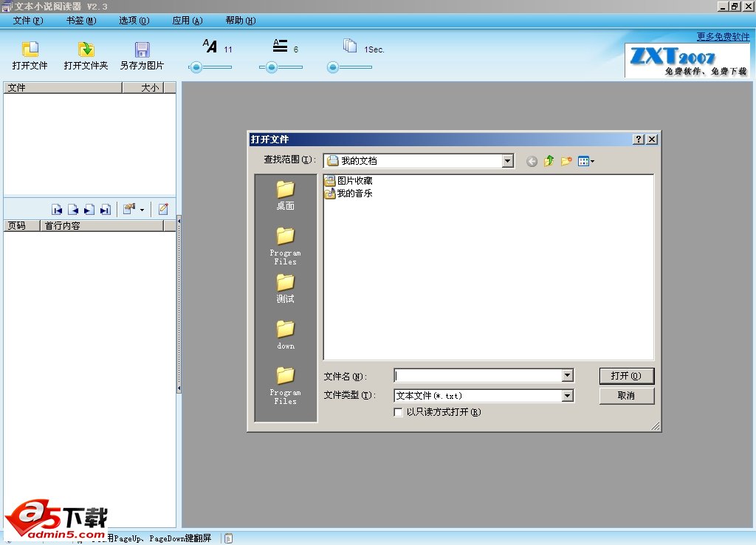Open the pencil edit icon
The height and width of the screenshot is (545, 756).
click(x=164, y=209)
